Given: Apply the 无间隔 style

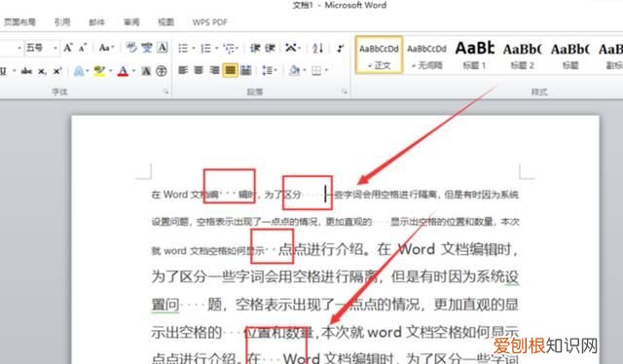Looking at the screenshot, I should (426, 55).
